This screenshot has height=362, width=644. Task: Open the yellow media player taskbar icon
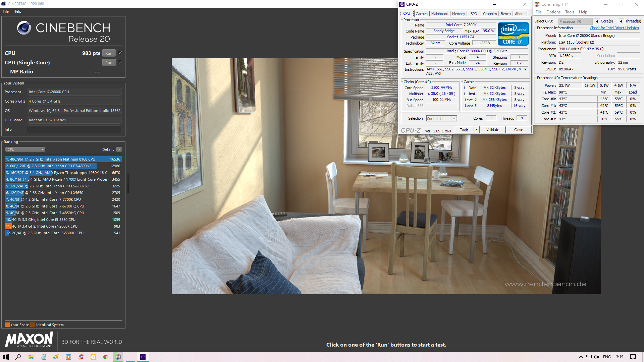pos(93,357)
